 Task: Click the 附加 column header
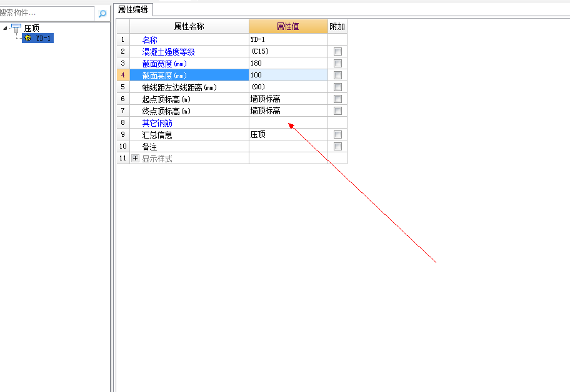point(337,26)
